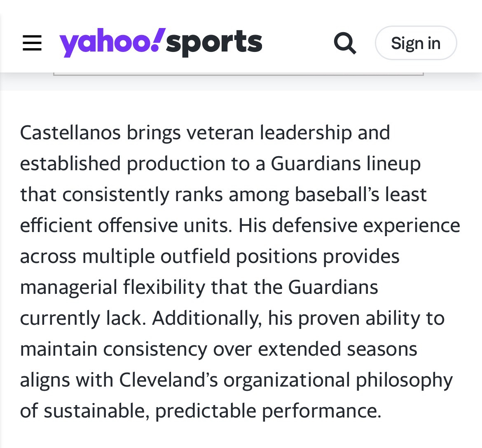Click the words "managerial flexibility"
The width and height of the screenshot is (482, 448).
click(x=112, y=287)
